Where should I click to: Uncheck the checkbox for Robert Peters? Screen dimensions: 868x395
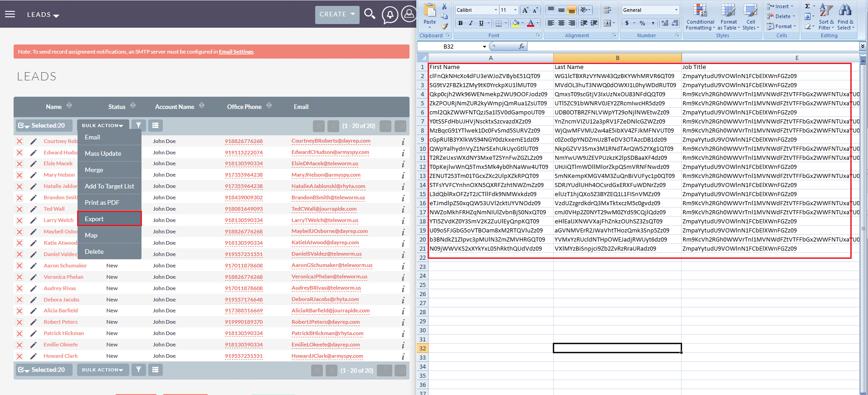[20, 322]
